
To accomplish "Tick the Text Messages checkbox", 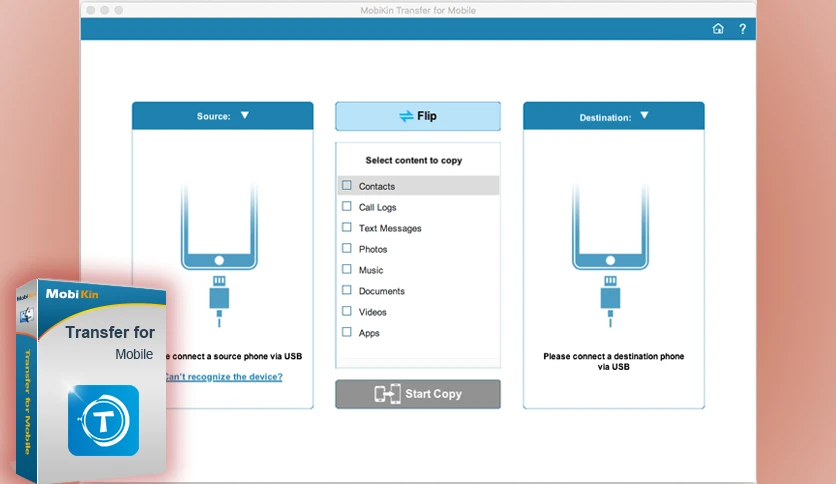I will coord(347,227).
